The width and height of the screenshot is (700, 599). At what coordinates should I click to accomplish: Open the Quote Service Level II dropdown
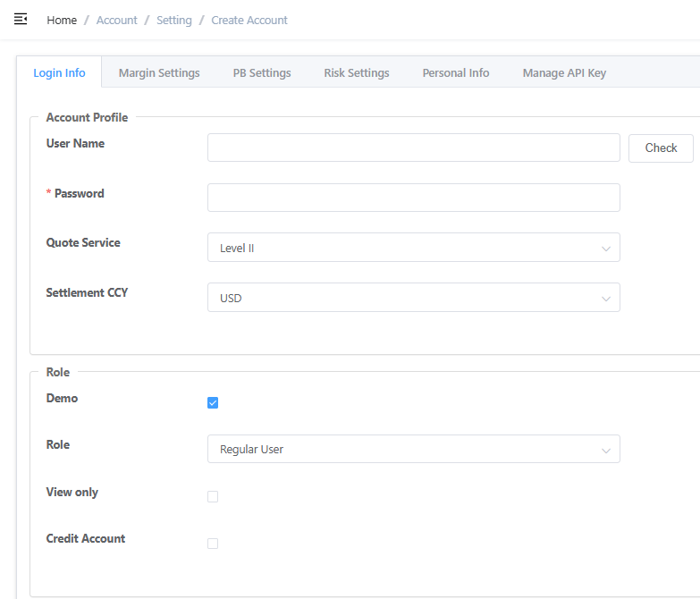[x=413, y=248]
